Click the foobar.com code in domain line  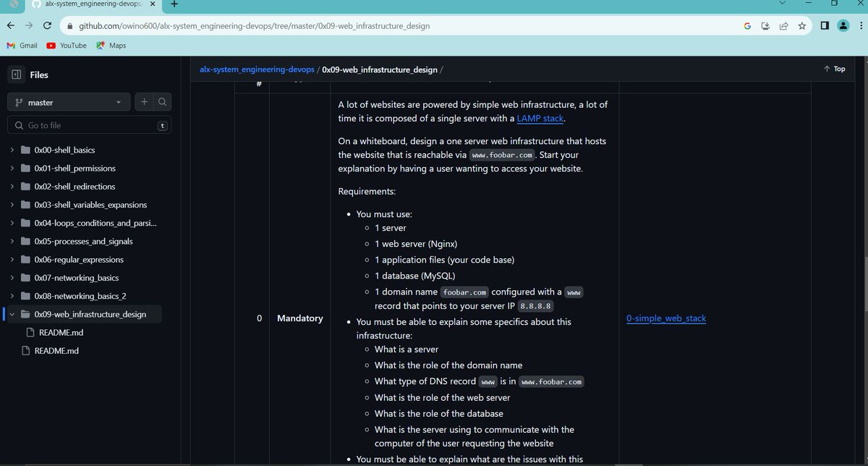pos(464,292)
